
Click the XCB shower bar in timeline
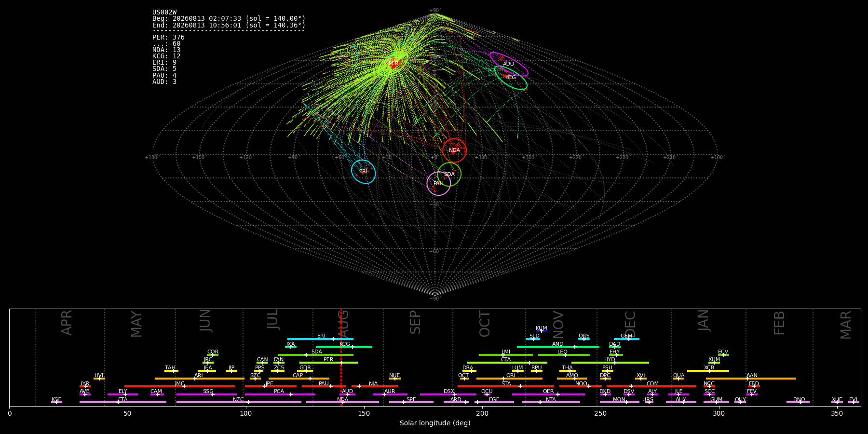click(708, 371)
